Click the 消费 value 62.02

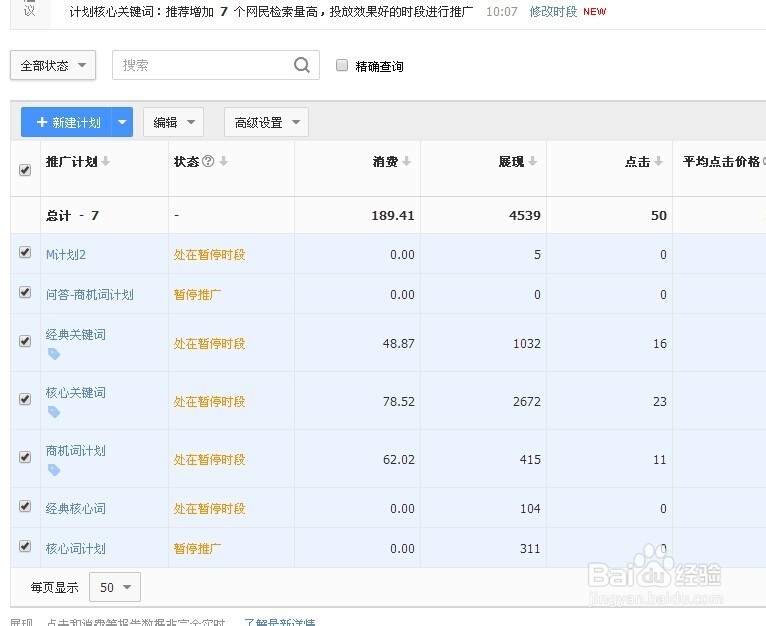[x=399, y=460]
